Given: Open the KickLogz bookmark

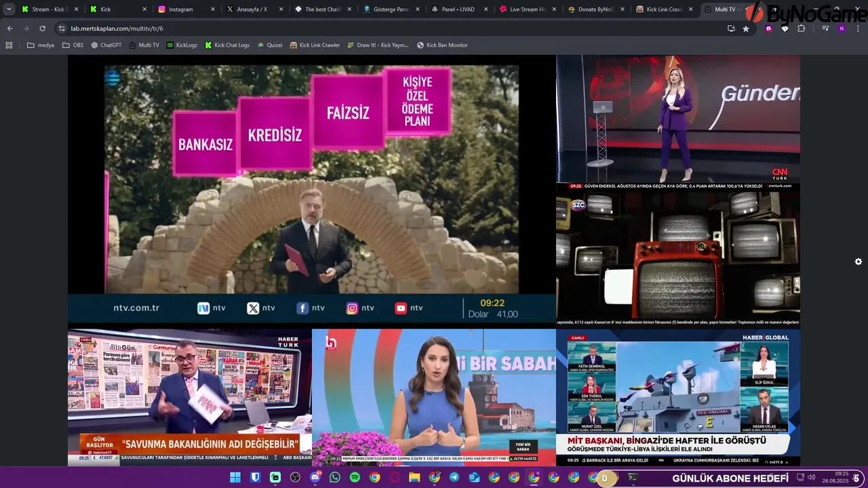Looking at the screenshot, I should point(182,45).
